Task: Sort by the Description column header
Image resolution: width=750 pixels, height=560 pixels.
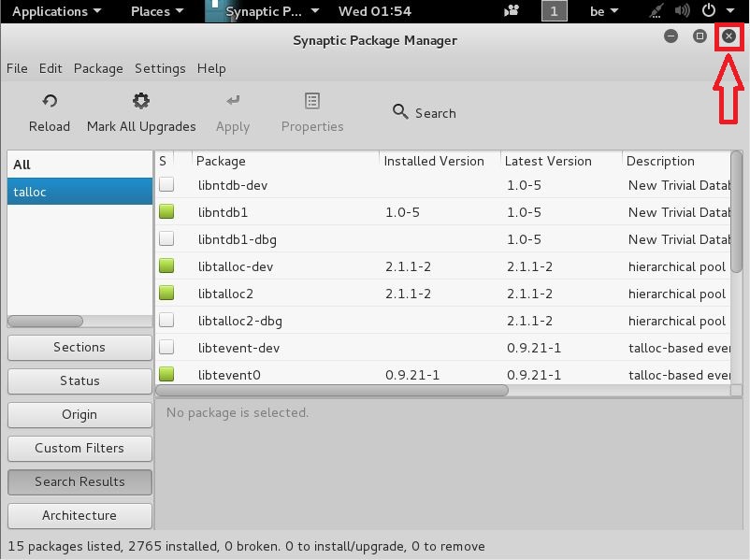Action: coord(676,161)
